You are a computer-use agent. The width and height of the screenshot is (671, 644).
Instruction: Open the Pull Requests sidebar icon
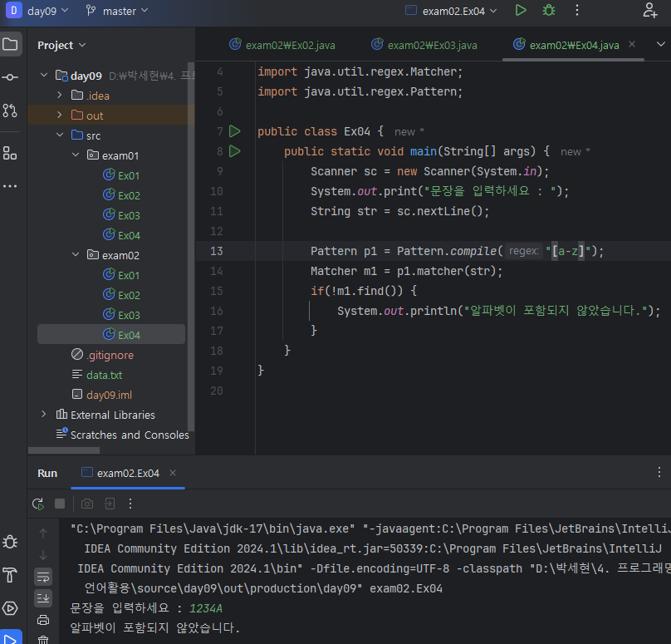[10, 110]
